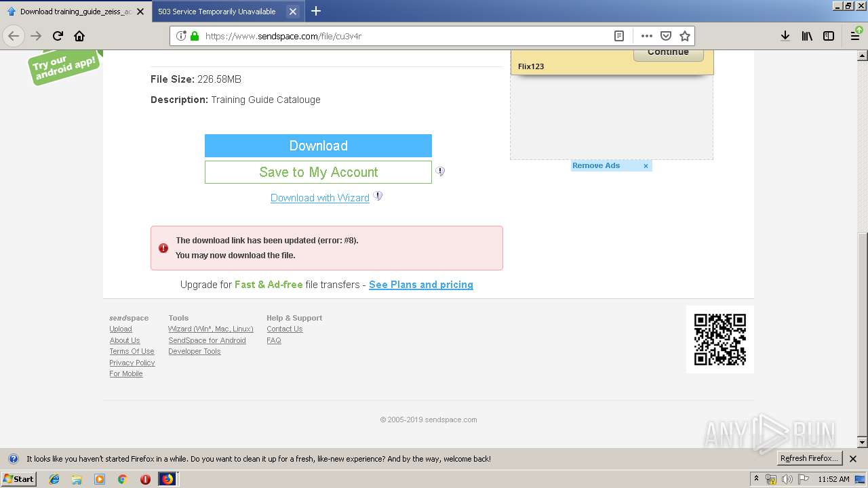Image resolution: width=868 pixels, height=488 pixels.
Task: Close the 503 Service Temporarily Unavailable tab
Action: tap(292, 12)
